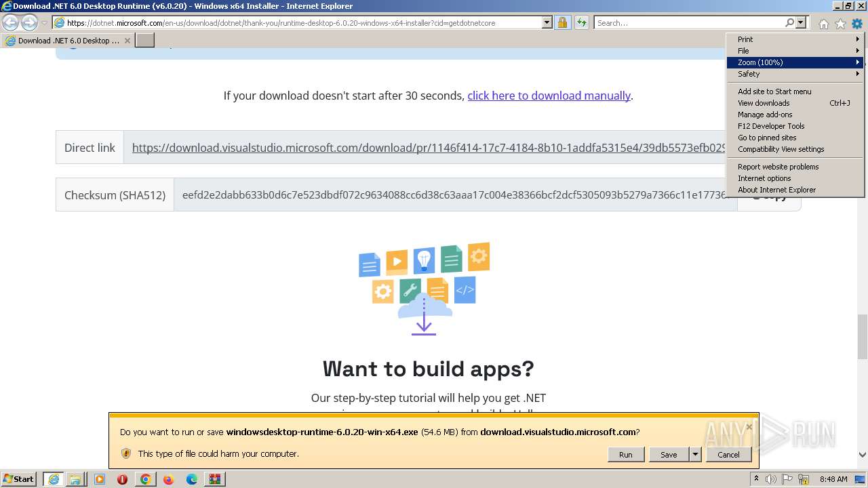
Task: Click the Tools gear icon
Action: coord(857,24)
